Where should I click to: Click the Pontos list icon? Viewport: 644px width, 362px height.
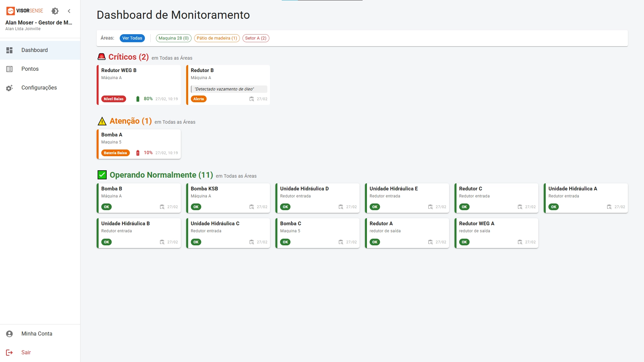click(9, 69)
